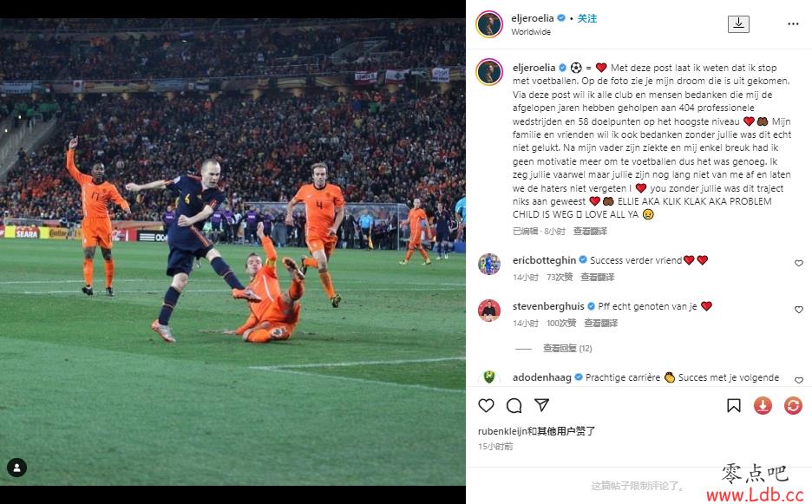This screenshot has width=812, height=504.
Task: Open the three-dot more options menu
Action: click(x=793, y=23)
